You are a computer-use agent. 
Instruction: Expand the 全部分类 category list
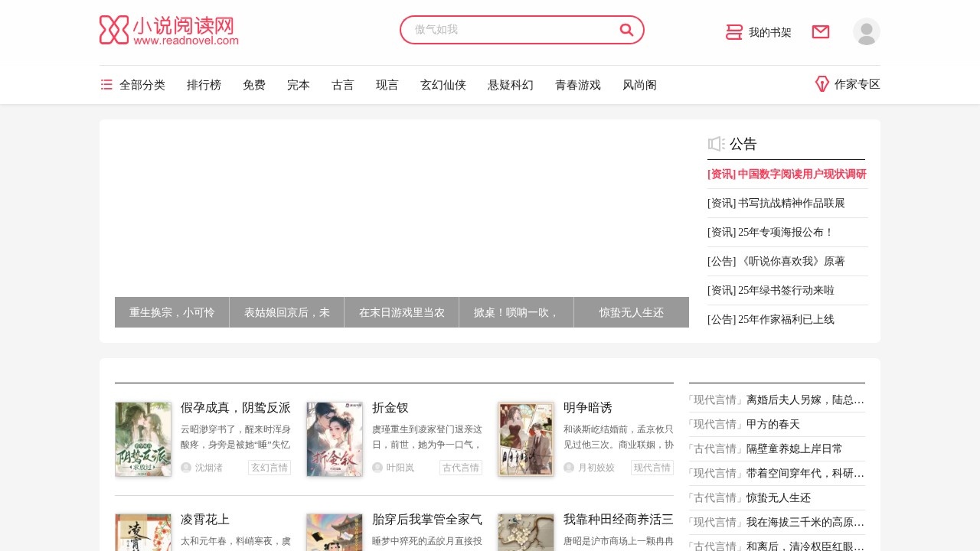142,85
